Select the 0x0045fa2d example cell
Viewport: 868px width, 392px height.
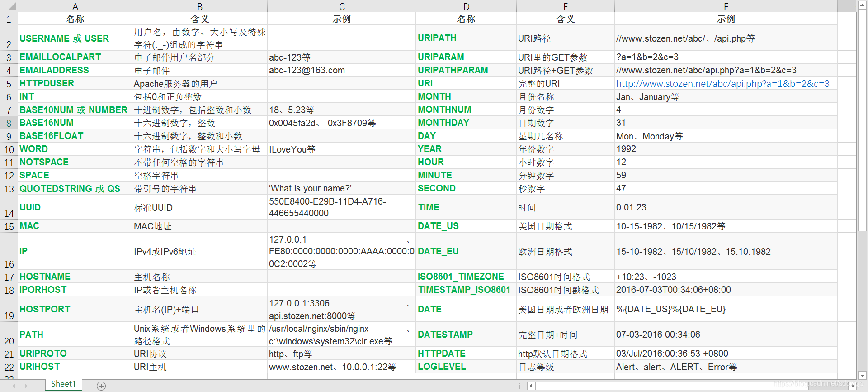pos(342,123)
